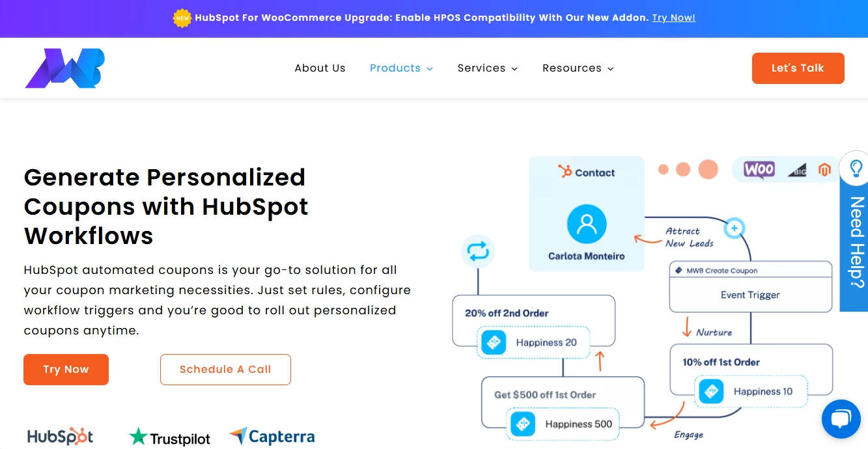Click the orange Try Now button
Screen dimensions: 868x449
(66, 370)
